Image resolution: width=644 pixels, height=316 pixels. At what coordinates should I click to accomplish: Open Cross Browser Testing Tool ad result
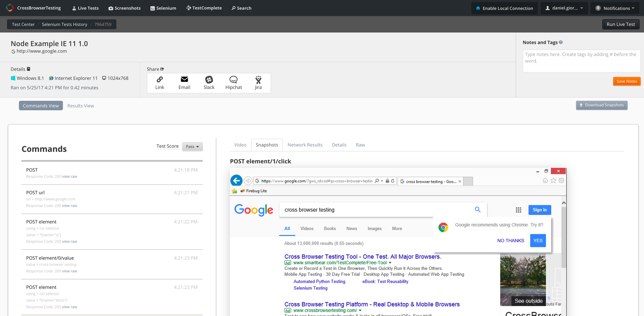(363, 257)
